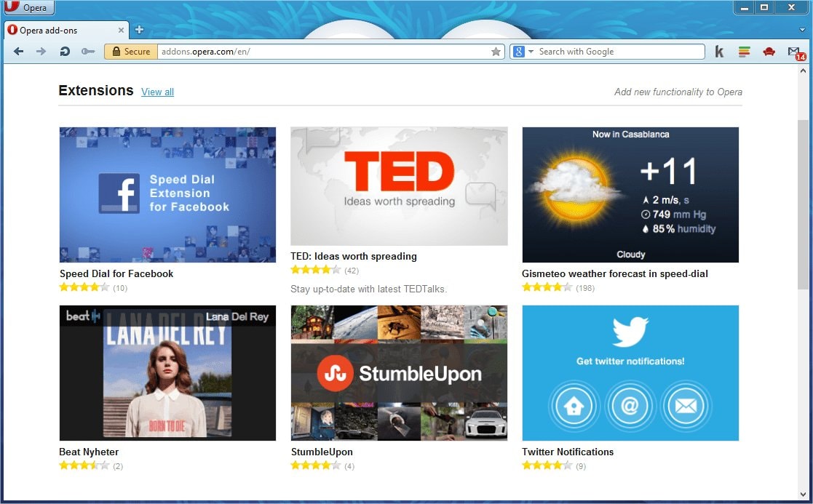This screenshot has height=504, width=813.
Task: Go back with the back arrow
Action: [19, 52]
